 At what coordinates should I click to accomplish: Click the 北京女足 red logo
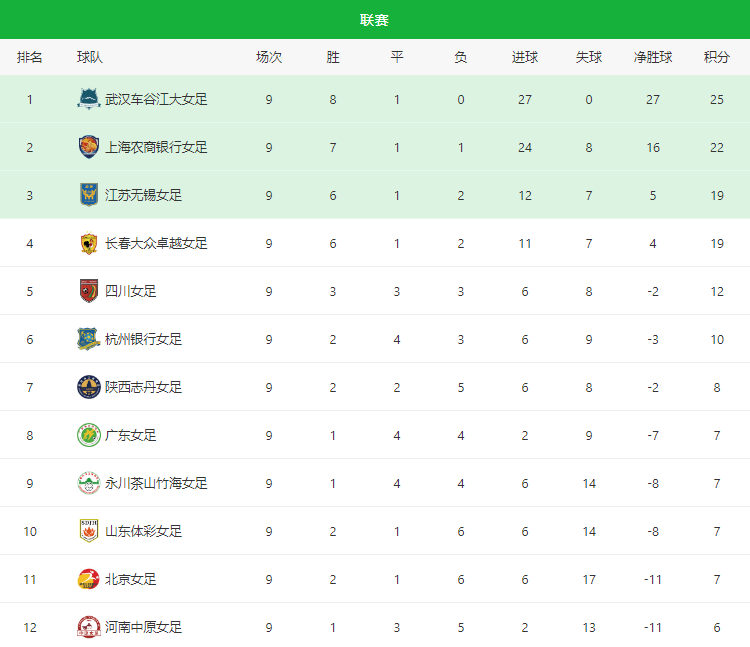pos(88,579)
